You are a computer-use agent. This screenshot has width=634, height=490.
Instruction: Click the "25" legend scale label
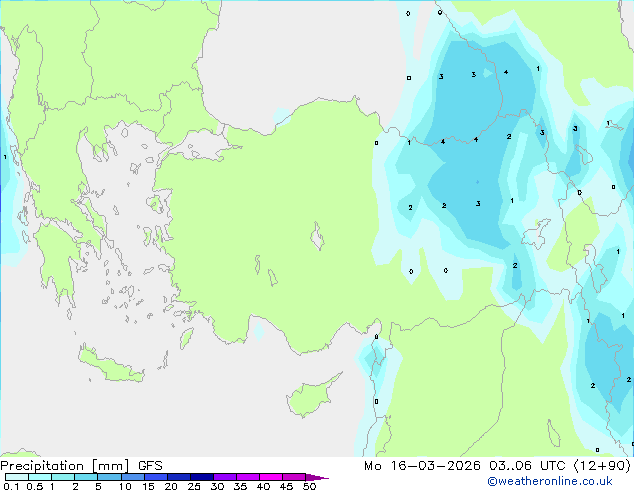[194, 486]
